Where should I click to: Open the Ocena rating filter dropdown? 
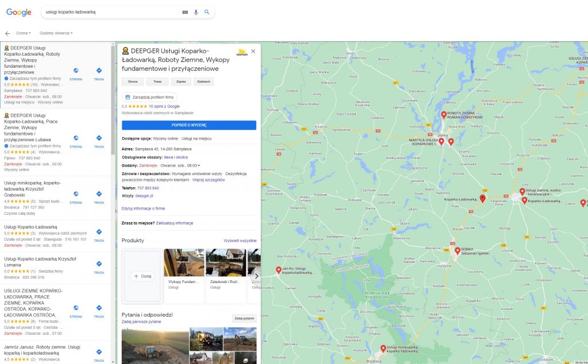coord(23,33)
